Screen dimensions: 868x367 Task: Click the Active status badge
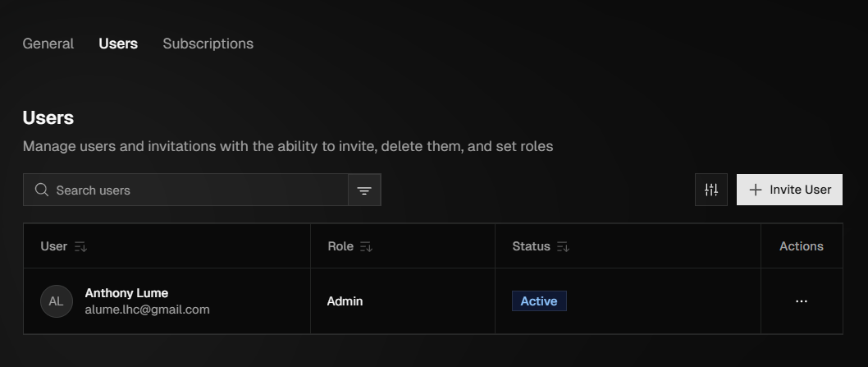tap(539, 301)
